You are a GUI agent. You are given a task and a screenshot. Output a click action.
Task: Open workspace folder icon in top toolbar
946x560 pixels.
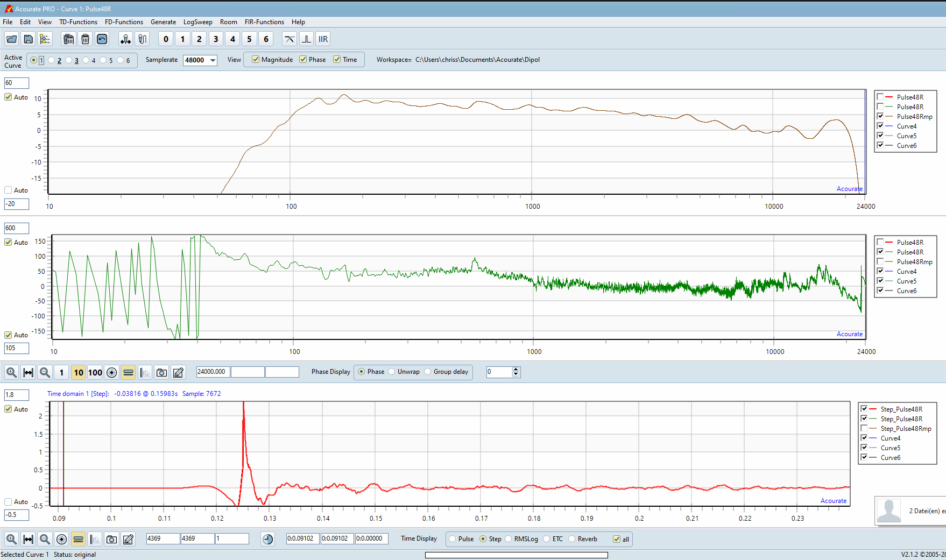pos(11,39)
